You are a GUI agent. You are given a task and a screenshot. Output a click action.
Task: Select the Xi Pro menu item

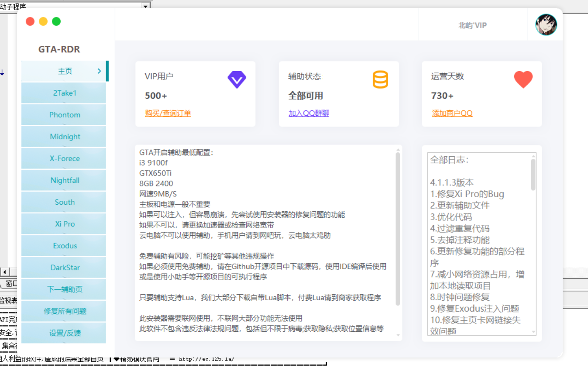click(x=64, y=224)
